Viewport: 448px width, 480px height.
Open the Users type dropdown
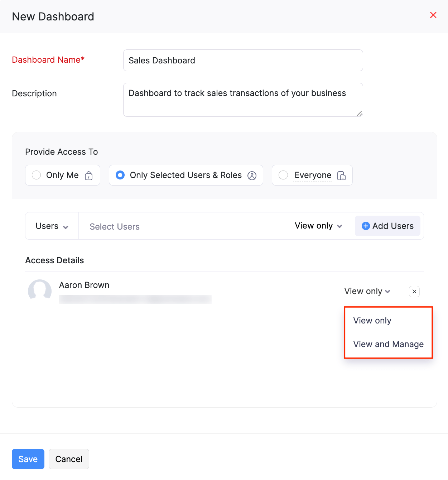51,226
